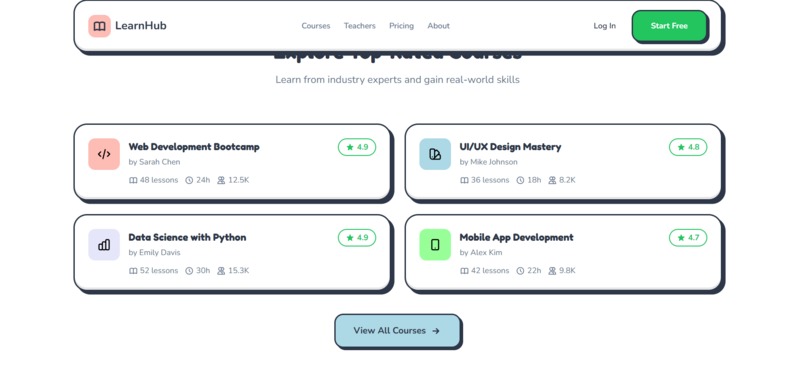This screenshot has height=379, width=806.
Task: Click the phone icon for Mobile App Development
Action: [435, 244]
